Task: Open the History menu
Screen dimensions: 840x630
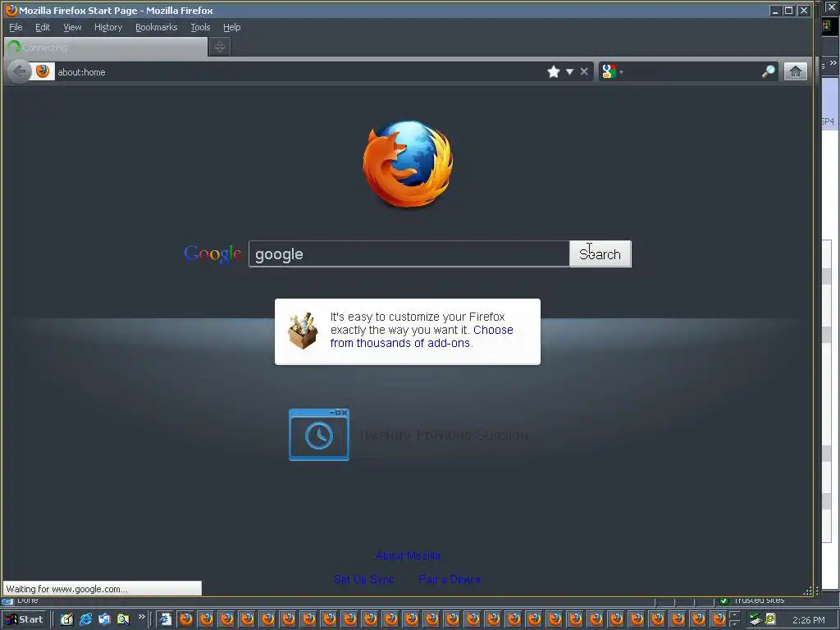Action: pos(108,27)
